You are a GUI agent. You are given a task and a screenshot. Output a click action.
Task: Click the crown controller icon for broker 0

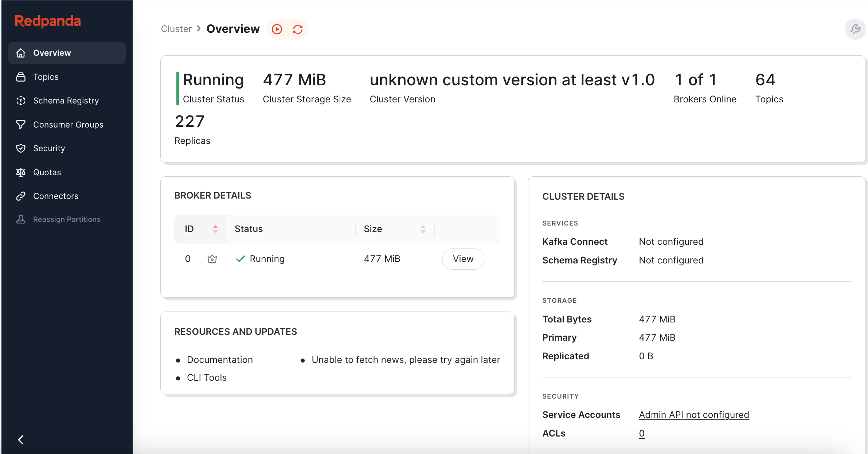212,259
